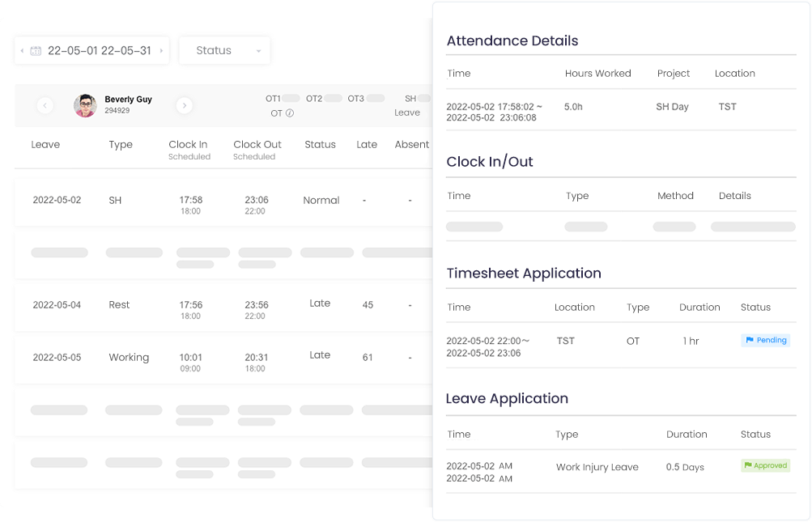Click the Clock Out column header

click(257, 145)
